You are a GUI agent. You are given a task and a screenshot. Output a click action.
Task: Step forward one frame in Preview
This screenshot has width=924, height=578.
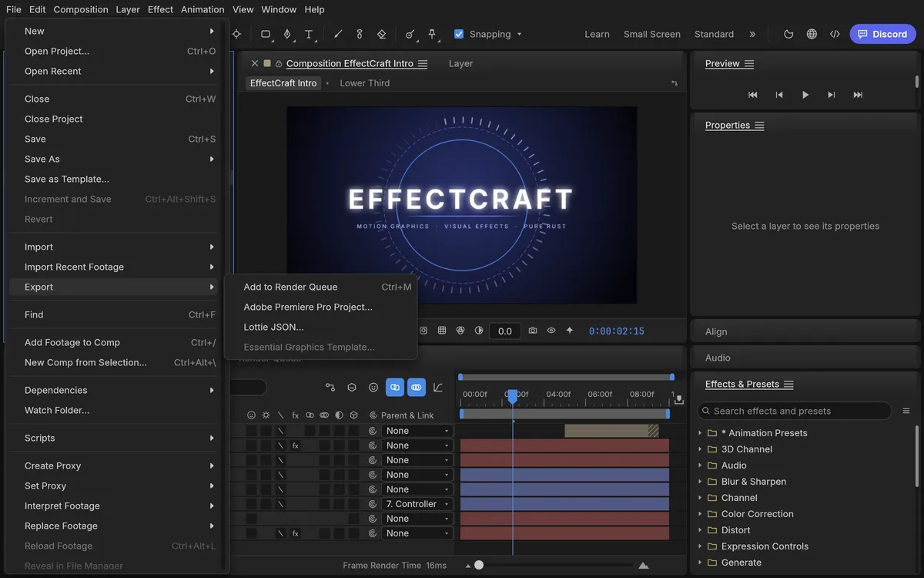coord(832,95)
